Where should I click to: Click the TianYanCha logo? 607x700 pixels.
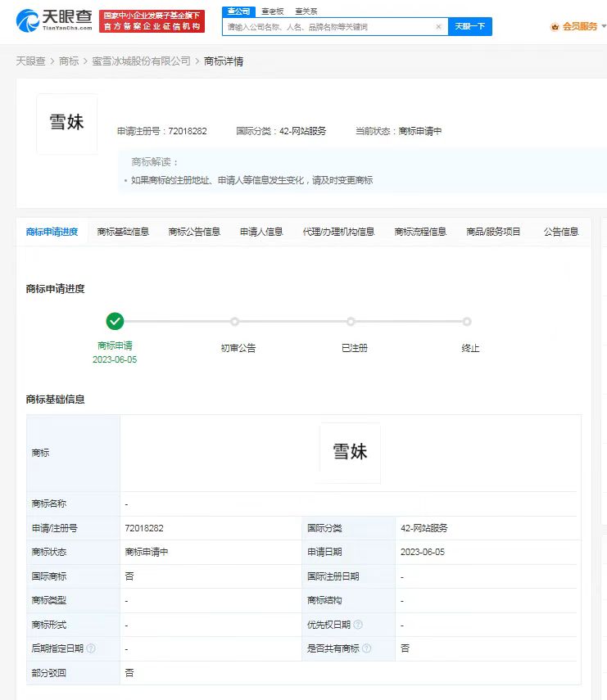click(x=54, y=20)
